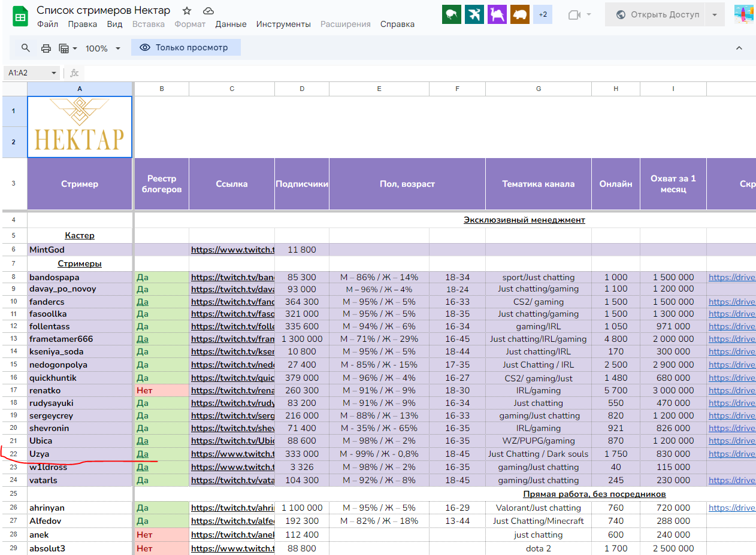756x555 pixels.
Task: Collapse the toolbar with the chevron arrow
Action: click(x=739, y=48)
